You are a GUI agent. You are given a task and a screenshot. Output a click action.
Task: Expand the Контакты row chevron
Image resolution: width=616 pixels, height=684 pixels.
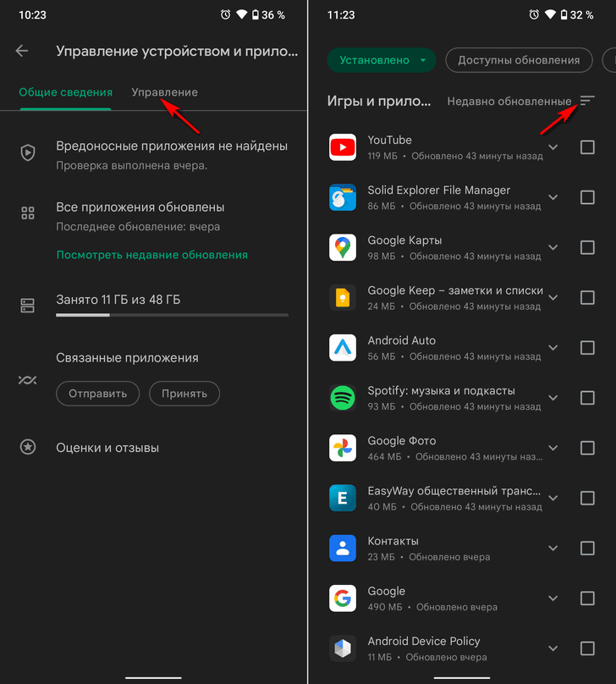pyautogui.click(x=553, y=549)
